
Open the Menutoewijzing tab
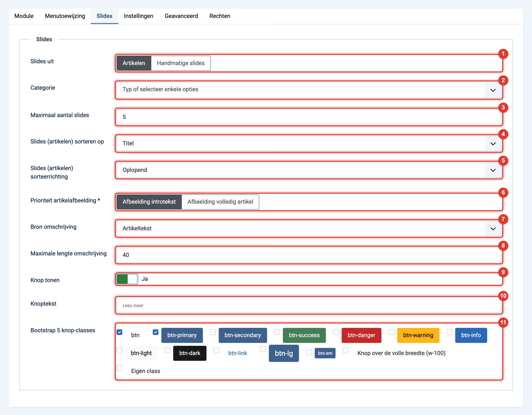coord(65,16)
